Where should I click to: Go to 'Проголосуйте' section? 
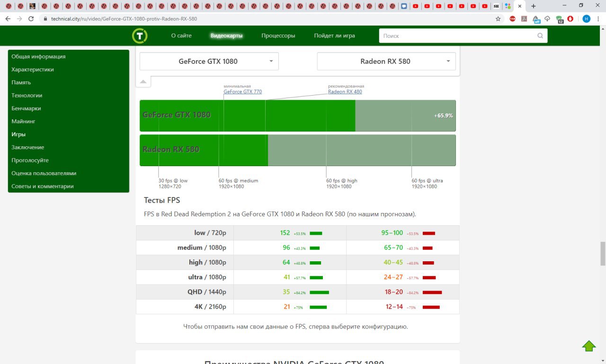[x=30, y=160]
